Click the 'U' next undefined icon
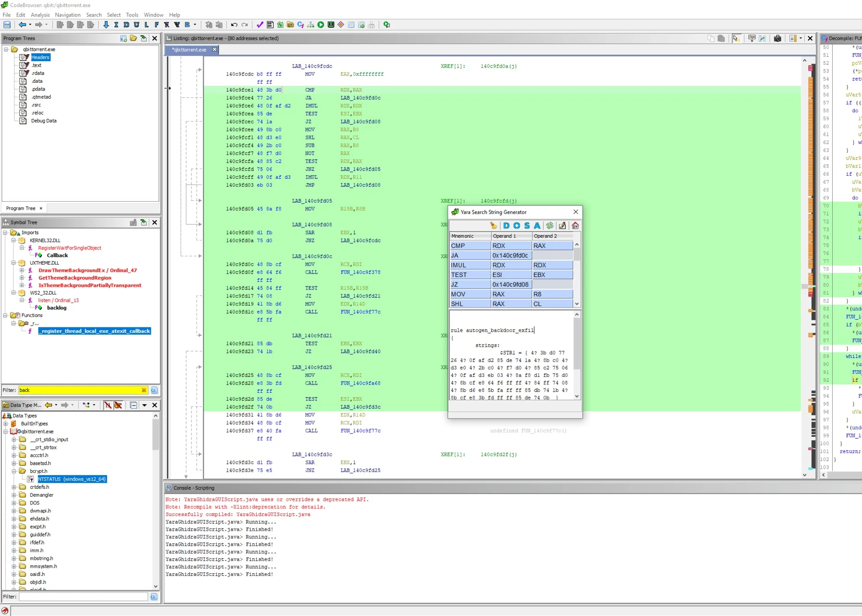Viewport: 862px width, 616px height. [137, 25]
